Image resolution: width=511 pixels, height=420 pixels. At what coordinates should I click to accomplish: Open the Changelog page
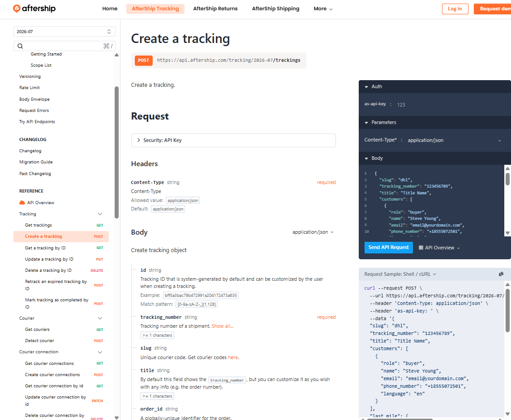pos(30,151)
